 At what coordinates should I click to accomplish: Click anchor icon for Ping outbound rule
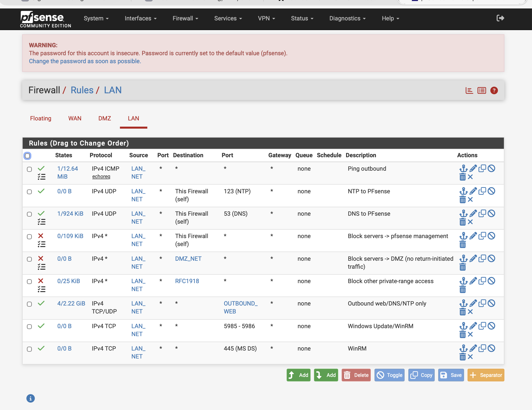(463, 169)
